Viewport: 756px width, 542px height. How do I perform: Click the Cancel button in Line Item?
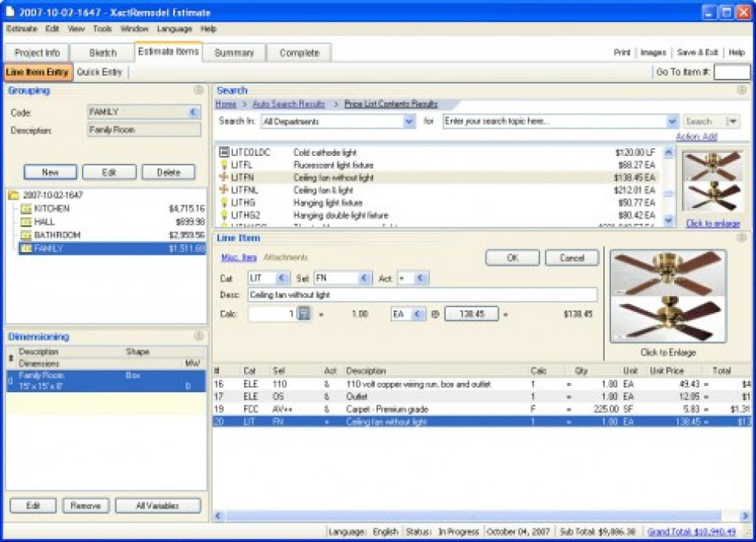pos(572,257)
